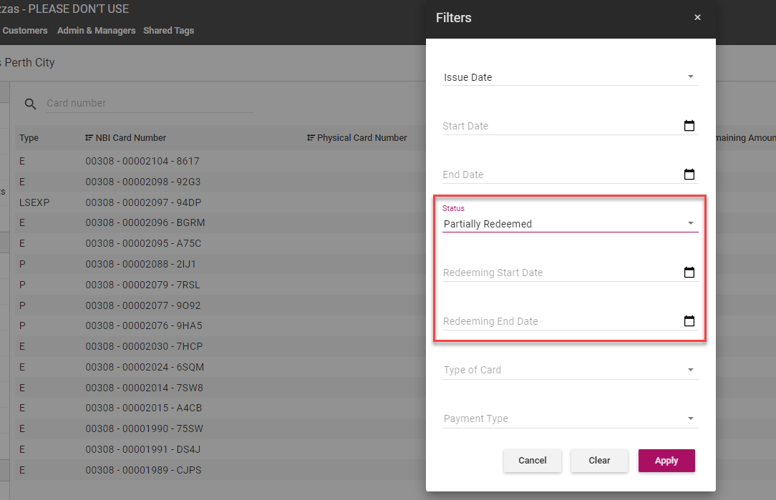The width and height of the screenshot is (776, 500).
Task: Open the End Date calendar picker
Action: 689,175
